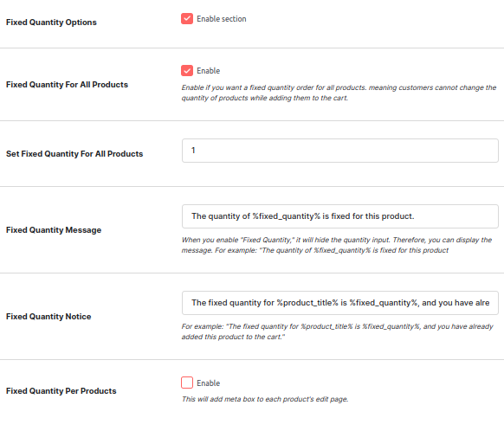Screen dimensions: 504x431
Task: Click the 'Enable section' checkbox label text
Action: click(222, 19)
